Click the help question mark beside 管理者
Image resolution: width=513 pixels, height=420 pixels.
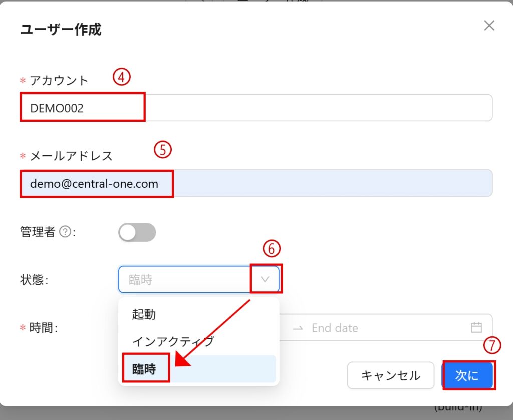[65, 232]
